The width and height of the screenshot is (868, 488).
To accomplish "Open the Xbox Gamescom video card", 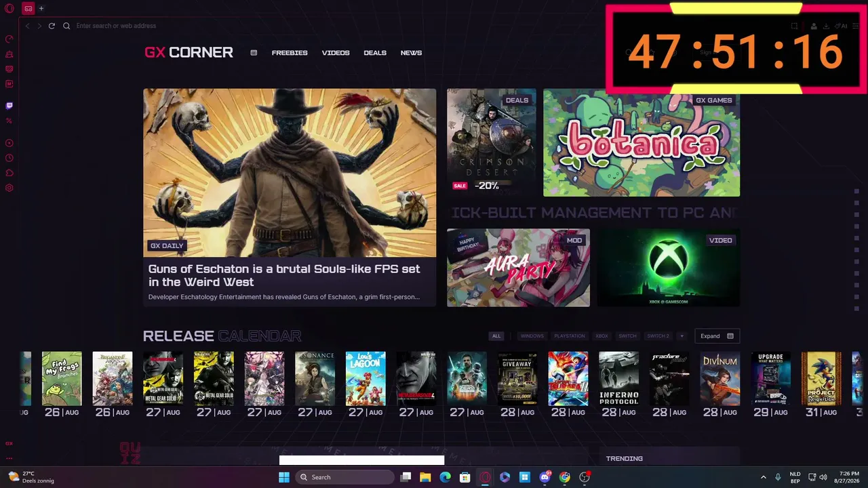I will [x=669, y=268].
